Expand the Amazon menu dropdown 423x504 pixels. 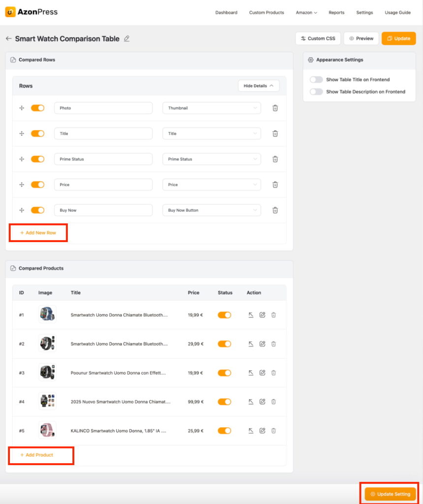[306, 12]
